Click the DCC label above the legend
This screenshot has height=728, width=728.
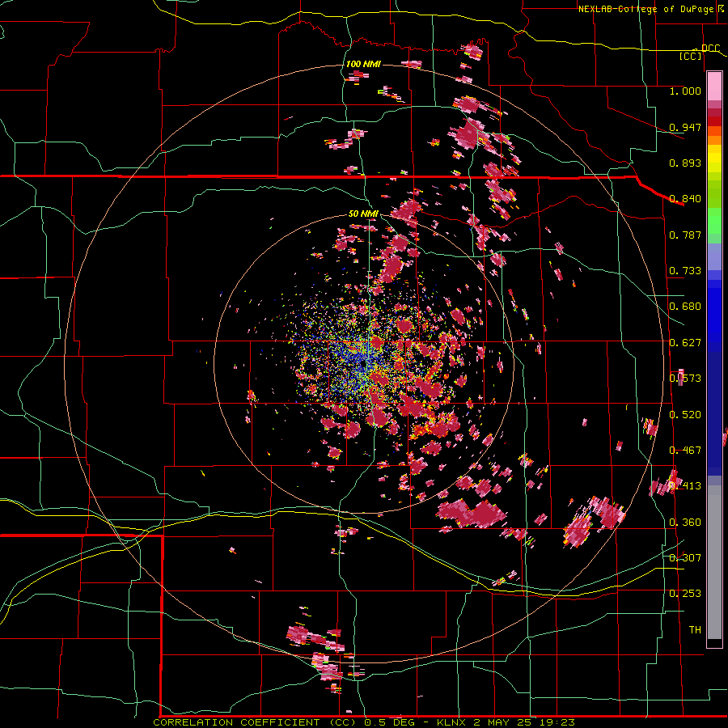point(710,48)
